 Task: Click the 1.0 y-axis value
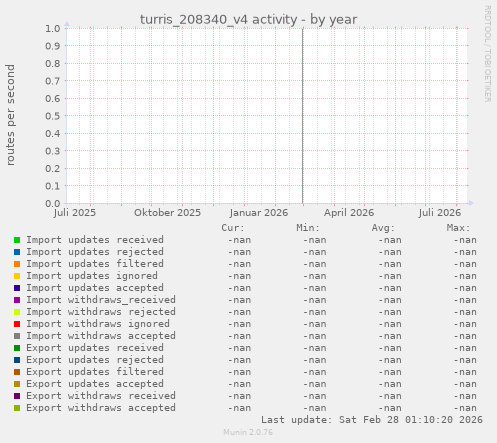53,28
